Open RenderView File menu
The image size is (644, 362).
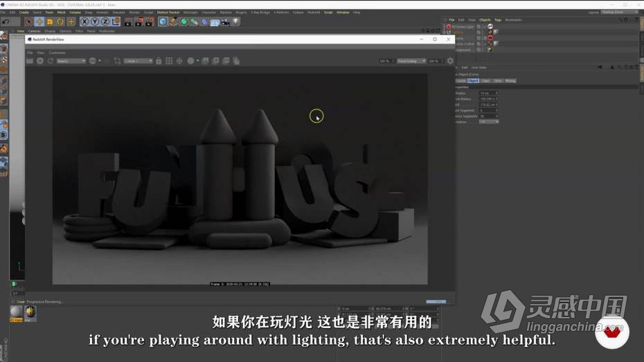click(30, 53)
